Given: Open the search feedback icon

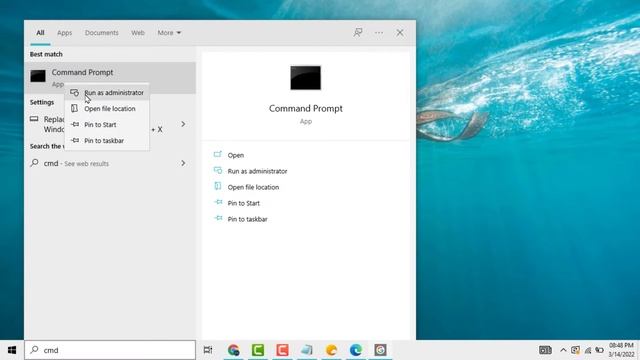Looking at the screenshot, I should [x=358, y=33].
